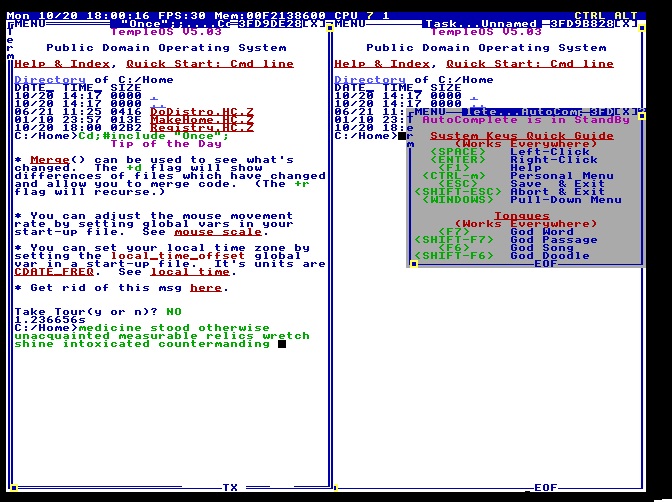Viewport: 672px width, 502px height.
Task: Click the top-right corner handle of left window
Action: click(330, 28)
